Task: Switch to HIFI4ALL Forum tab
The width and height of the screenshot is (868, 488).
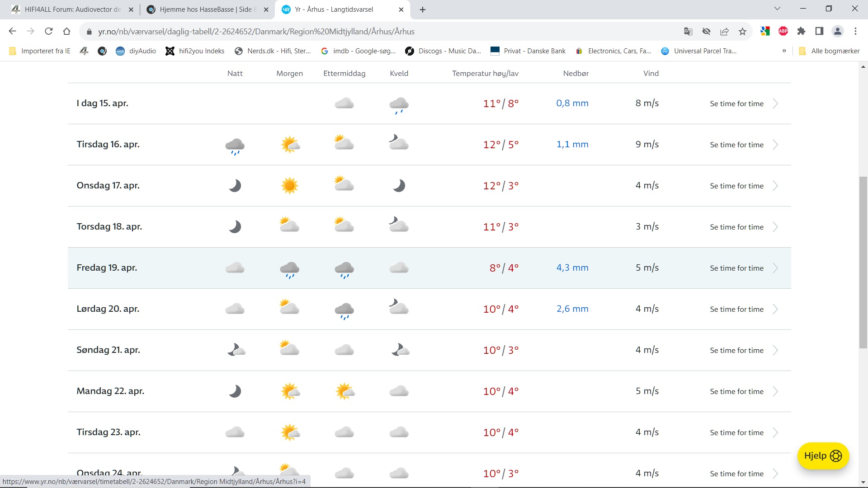Action: tap(72, 9)
